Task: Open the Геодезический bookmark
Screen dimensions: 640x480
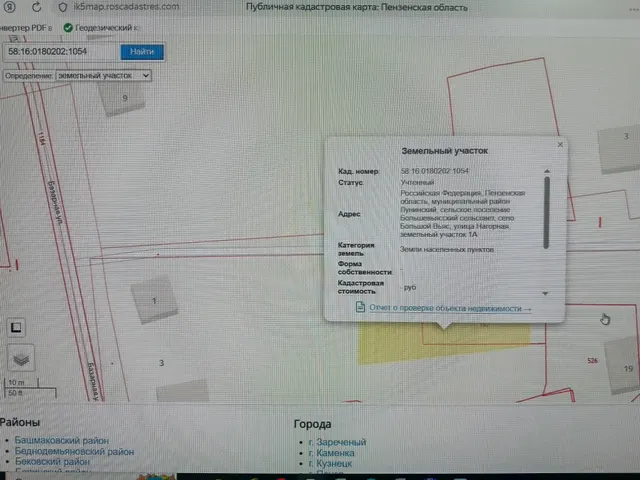Action: tap(101, 28)
